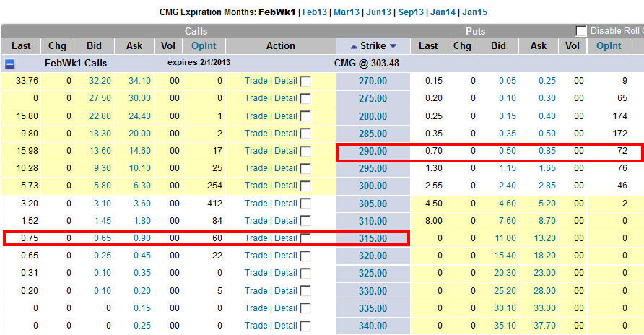Click call bid 32.20 at 270 strike

click(100, 81)
